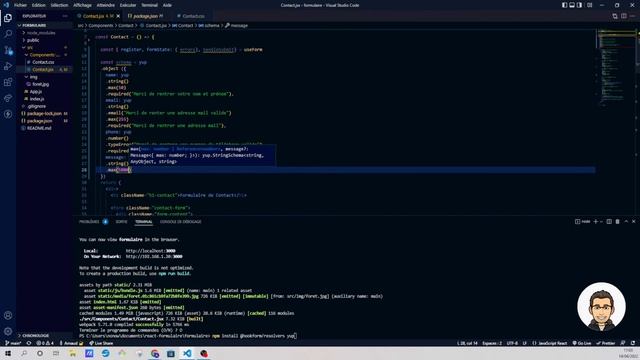Open the Fichier menu

click(x=20, y=5)
